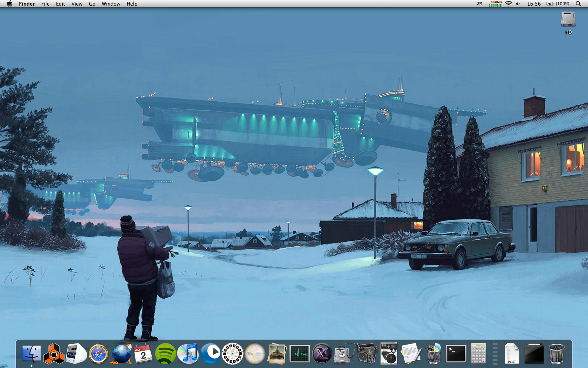Click the dock separator divider handle
The width and height of the screenshot is (588, 368).
pos(495,354)
